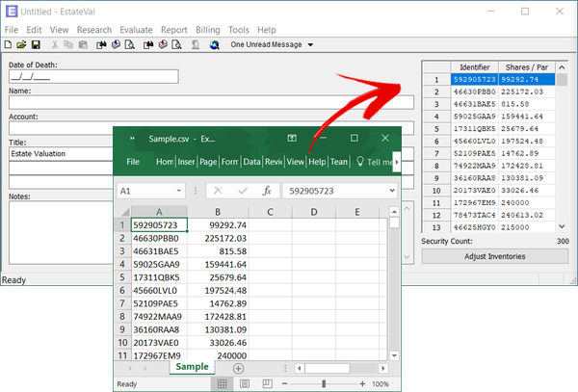Select shares cell 159441.64 in EstateVal grid
The image size is (578, 392).
pos(527,117)
